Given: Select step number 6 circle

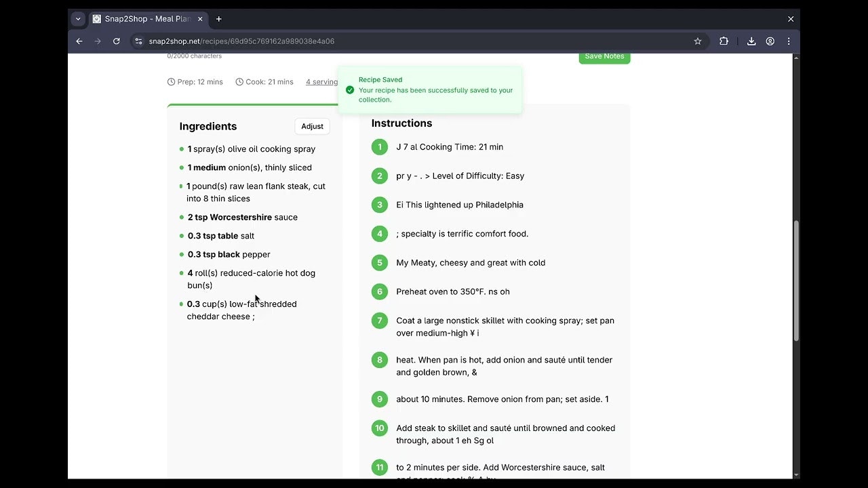Looking at the screenshot, I should point(380,291).
